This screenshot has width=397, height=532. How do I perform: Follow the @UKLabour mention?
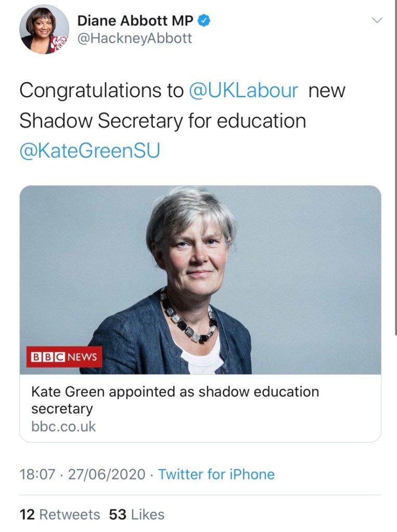click(x=244, y=90)
